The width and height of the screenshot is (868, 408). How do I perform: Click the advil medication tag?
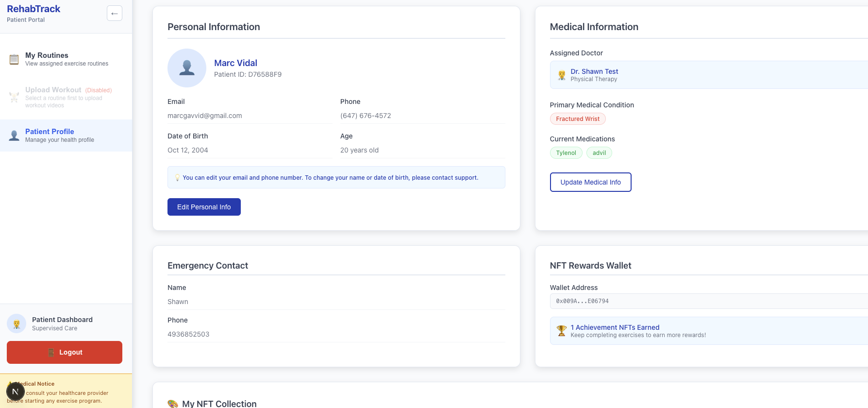599,153
